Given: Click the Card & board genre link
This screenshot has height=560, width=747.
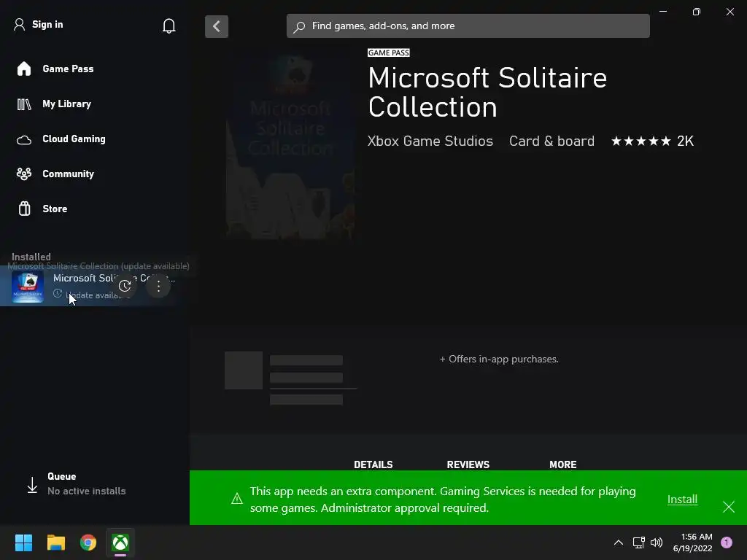Looking at the screenshot, I should [x=551, y=141].
